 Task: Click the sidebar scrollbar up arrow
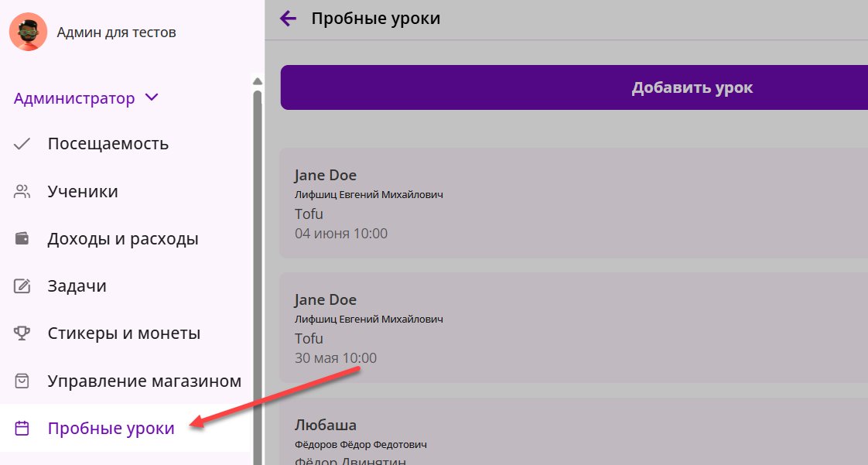(x=257, y=81)
